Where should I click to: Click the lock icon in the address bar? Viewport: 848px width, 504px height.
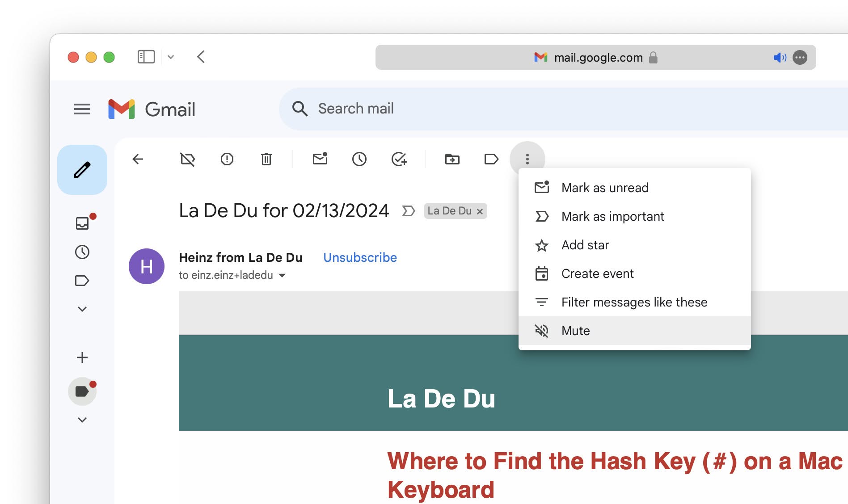[x=653, y=57]
